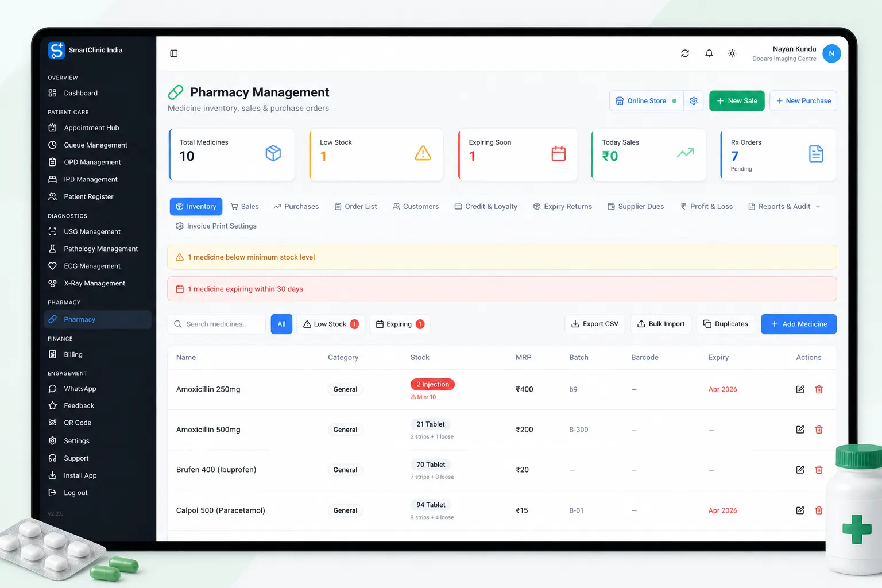Screen dimensions: 882x588
Task: Switch to the Purchases tab
Action: 296,207
